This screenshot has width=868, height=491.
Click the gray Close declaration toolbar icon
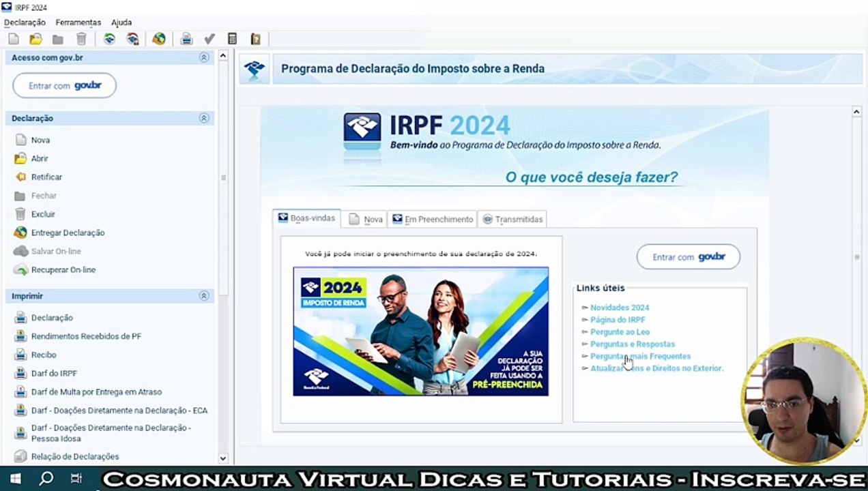point(58,40)
